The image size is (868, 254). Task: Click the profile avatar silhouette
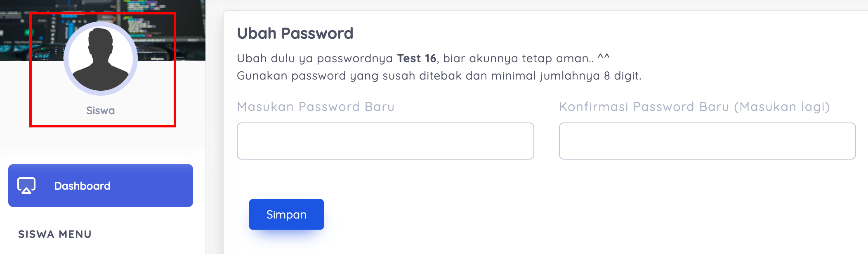coord(100,59)
